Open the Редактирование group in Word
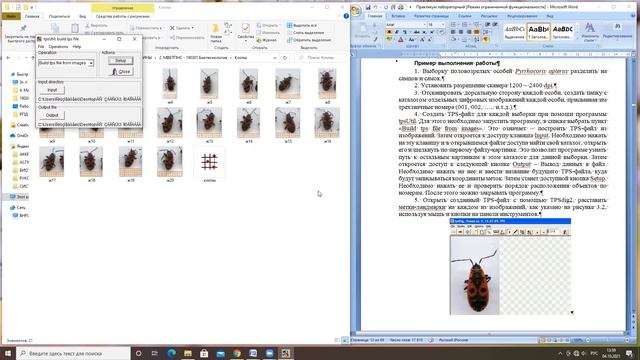The height and width of the screenshot is (360, 640). (x=617, y=32)
